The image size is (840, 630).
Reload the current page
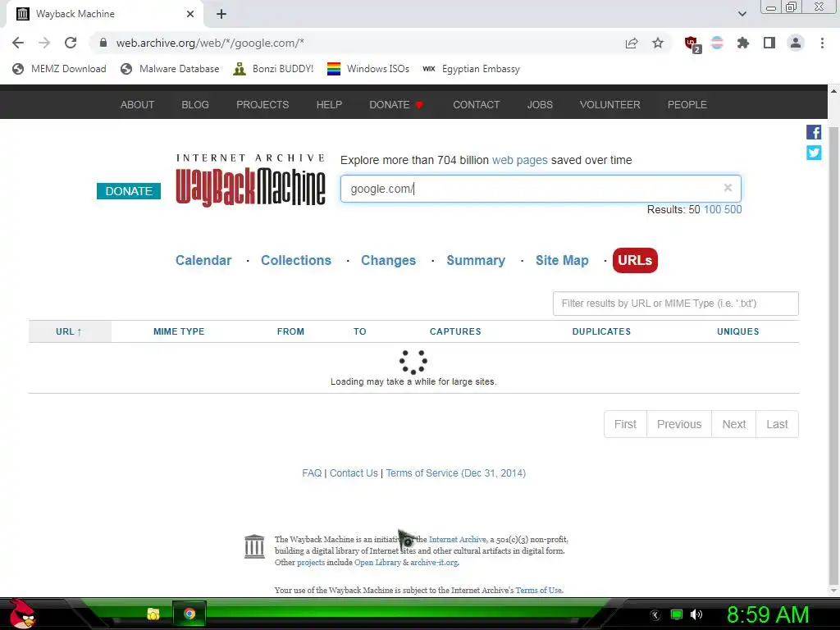71,43
